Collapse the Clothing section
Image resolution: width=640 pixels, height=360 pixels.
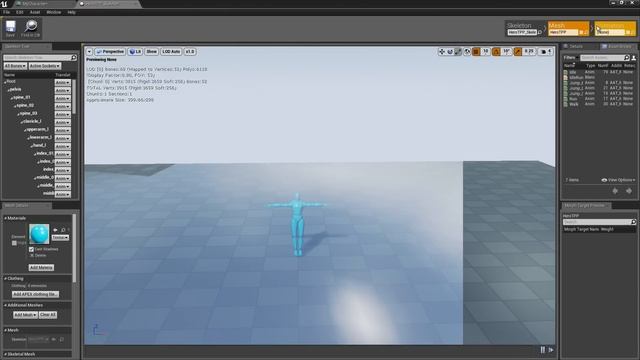[x=6, y=278]
